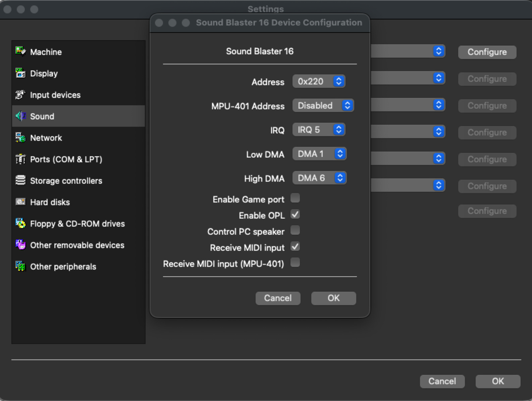Open the MPU-401 Address dropdown
Viewport: 532px width, 401px height.
[x=323, y=106]
